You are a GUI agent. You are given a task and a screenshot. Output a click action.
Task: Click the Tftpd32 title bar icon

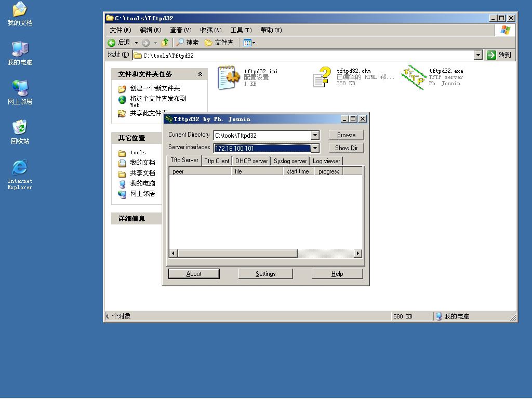(x=169, y=119)
